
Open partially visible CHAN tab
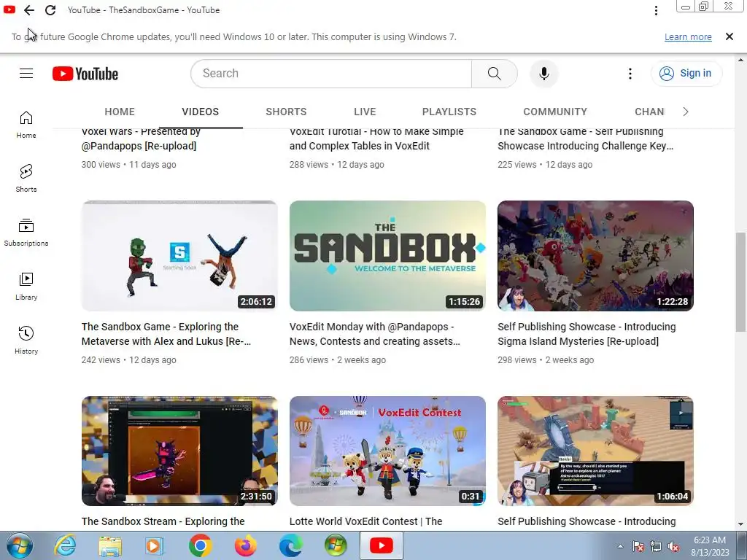click(x=650, y=112)
